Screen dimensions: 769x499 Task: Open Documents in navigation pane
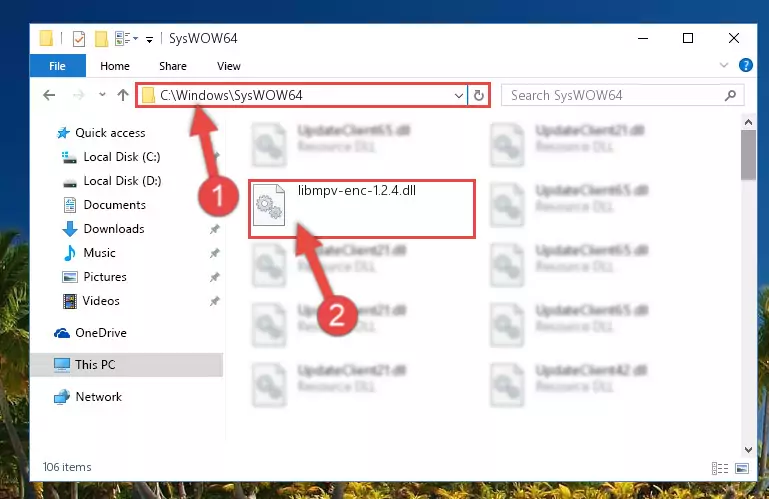[115, 205]
